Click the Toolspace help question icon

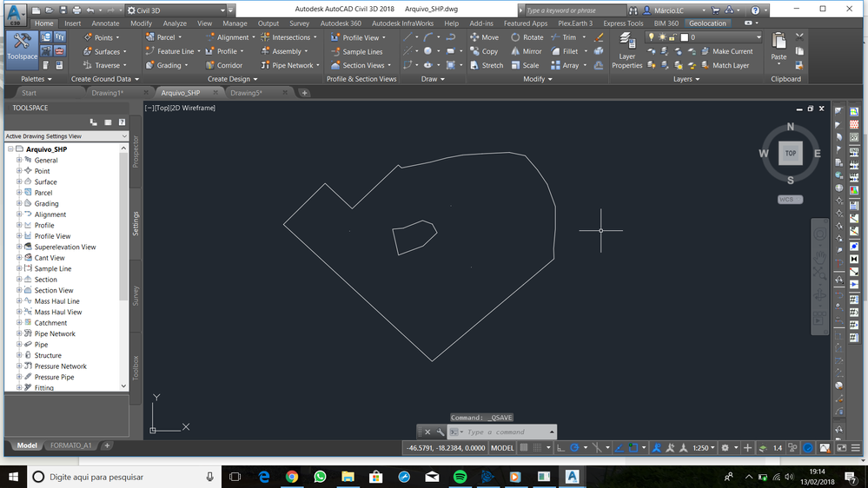tap(122, 122)
